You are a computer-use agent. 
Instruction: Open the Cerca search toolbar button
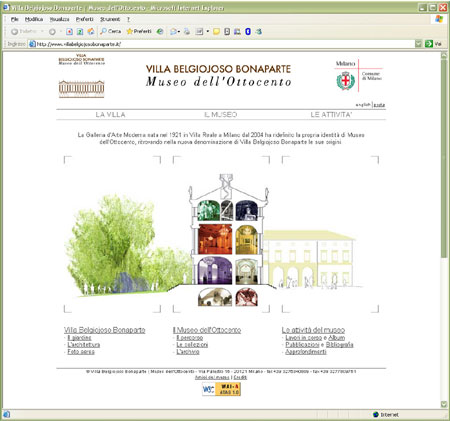pos(111,31)
